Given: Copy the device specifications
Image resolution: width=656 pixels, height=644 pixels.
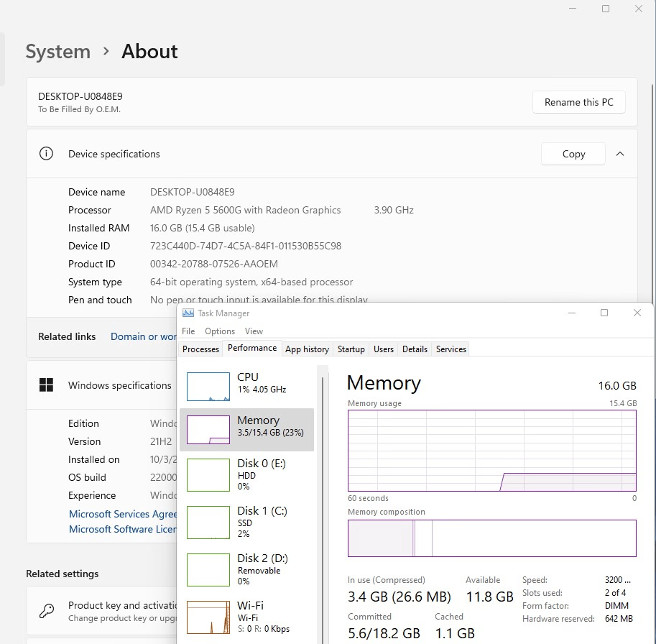Looking at the screenshot, I should coord(573,154).
